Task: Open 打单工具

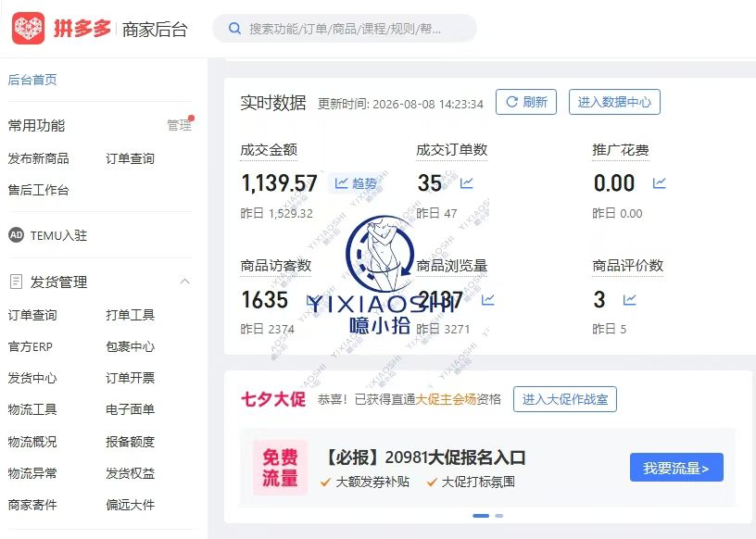Action: tap(131, 315)
